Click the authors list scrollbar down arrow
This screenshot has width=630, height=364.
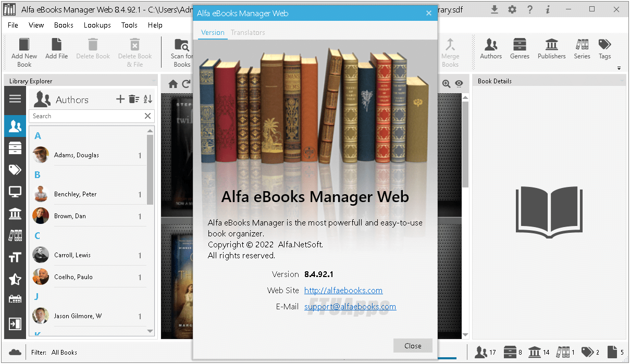pyautogui.click(x=151, y=331)
